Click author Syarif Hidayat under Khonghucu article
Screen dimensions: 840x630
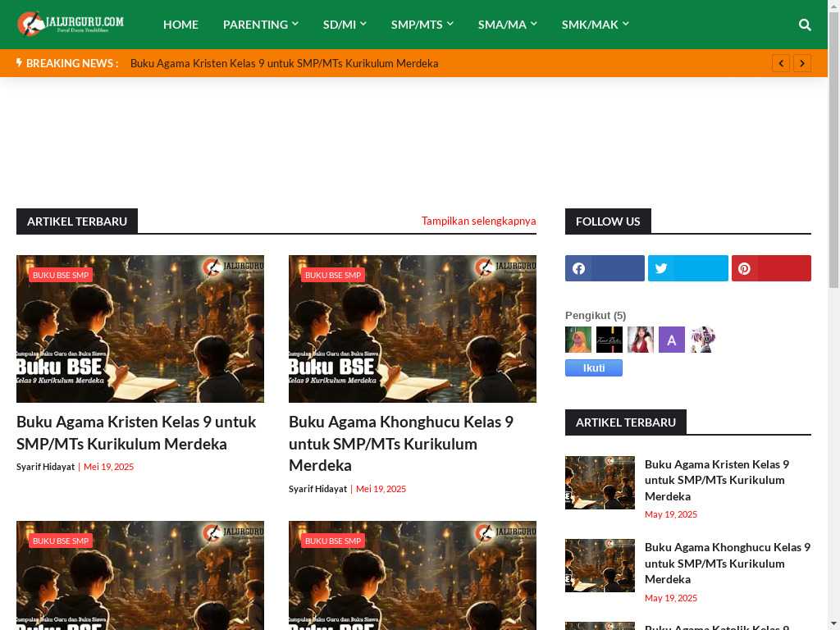tap(317, 489)
